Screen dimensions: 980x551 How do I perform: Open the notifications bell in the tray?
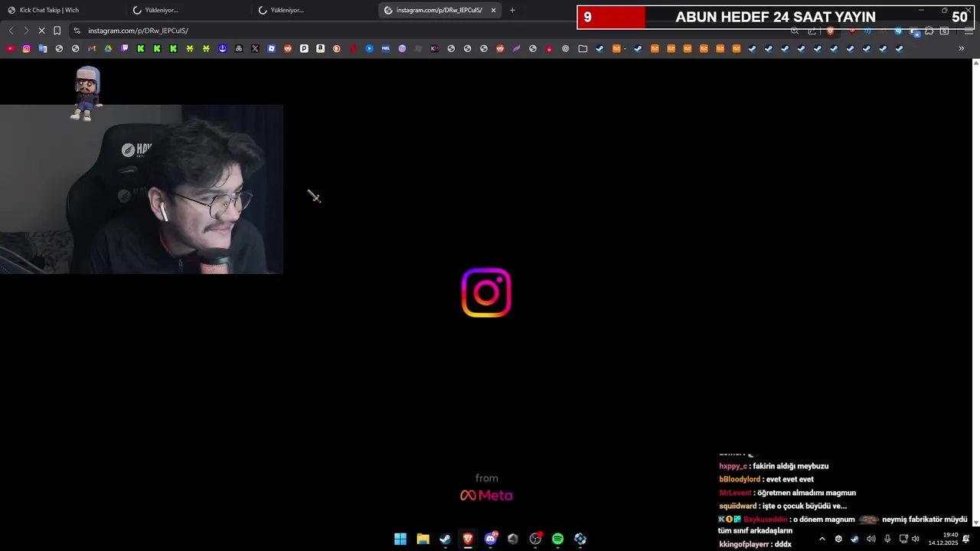tap(966, 539)
